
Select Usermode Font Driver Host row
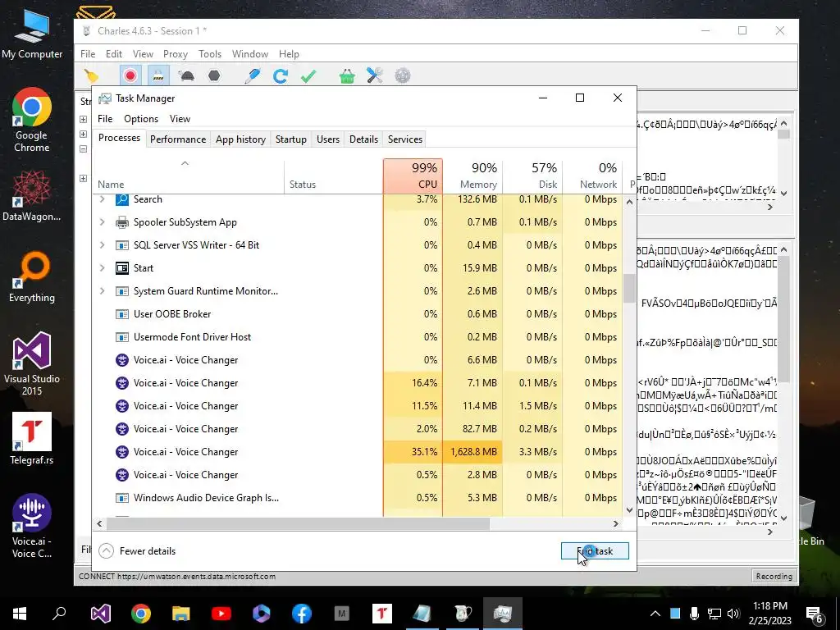point(358,337)
